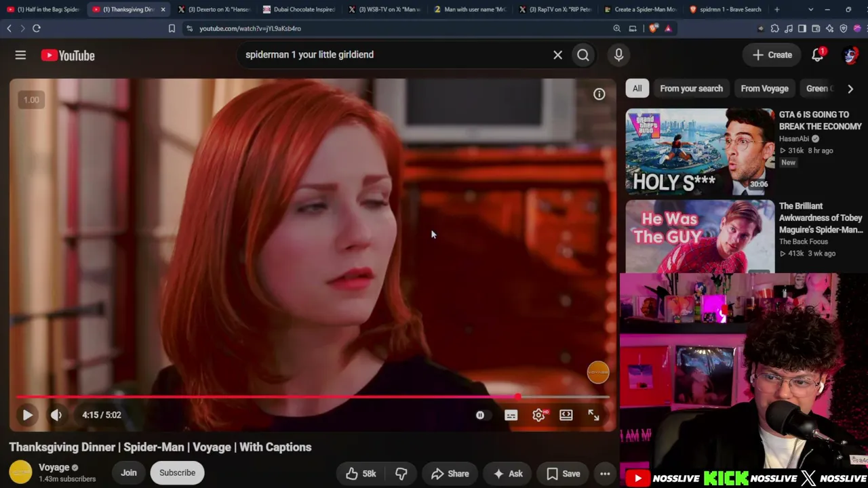Open Tobey Maguire Spider-Man video thumbnail

coord(700,237)
